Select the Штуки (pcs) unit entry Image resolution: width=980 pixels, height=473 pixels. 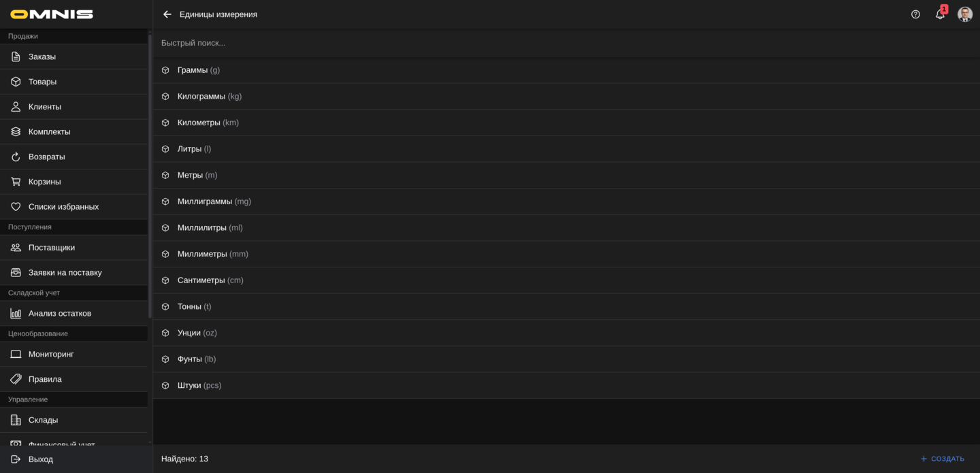(199, 386)
